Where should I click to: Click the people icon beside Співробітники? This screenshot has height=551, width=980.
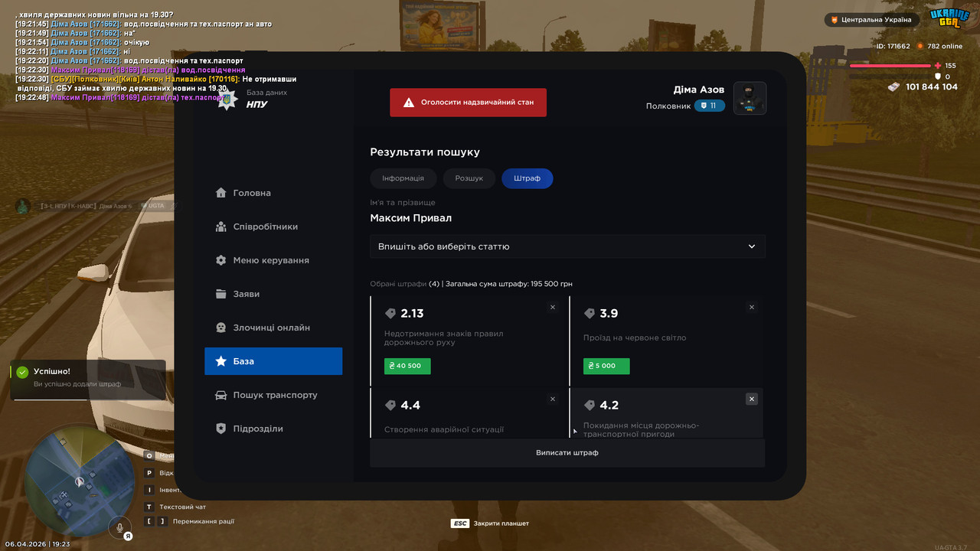pos(220,227)
